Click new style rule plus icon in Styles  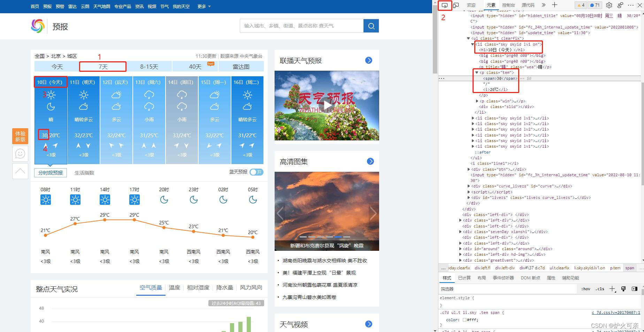click(x=612, y=289)
